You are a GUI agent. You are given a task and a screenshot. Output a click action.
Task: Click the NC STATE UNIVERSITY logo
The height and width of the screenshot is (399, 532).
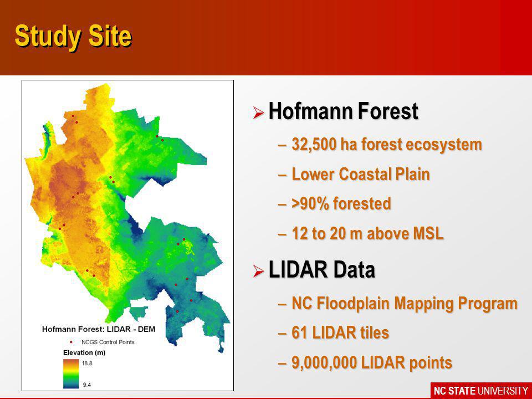click(x=481, y=391)
